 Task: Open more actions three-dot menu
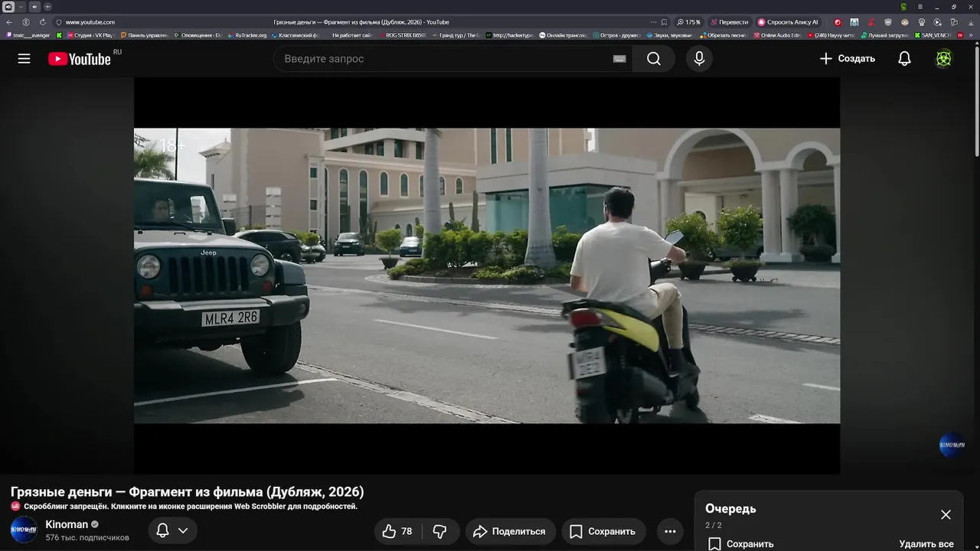pyautogui.click(x=670, y=531)
